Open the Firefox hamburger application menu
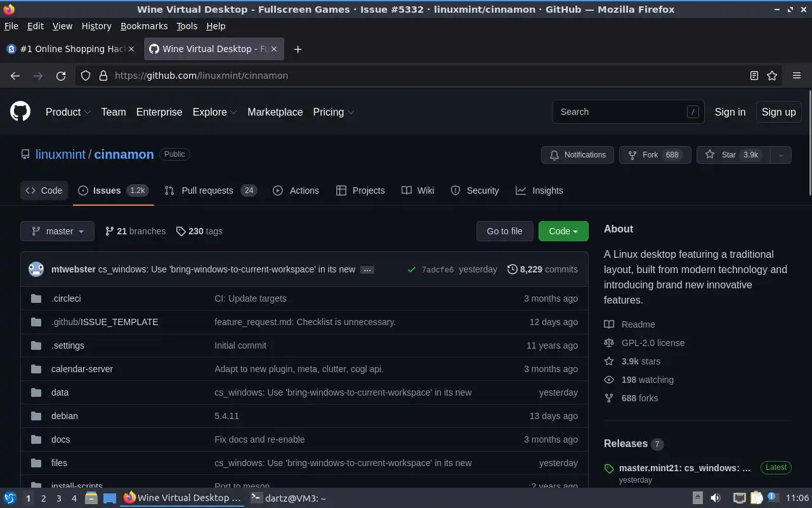The width and height of the screenshot is (812, 508). point(797,76)
